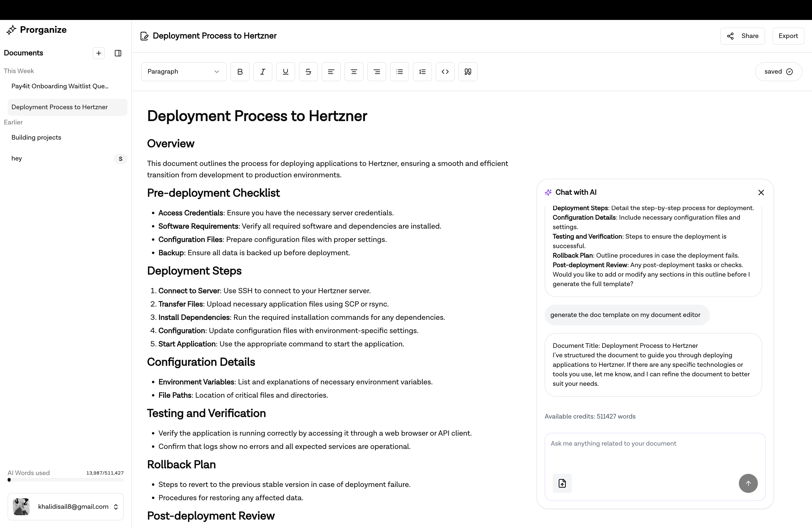The image size is (812, 528).
Task: Toggle the documents sidebar panel
Action: [118, 53]
